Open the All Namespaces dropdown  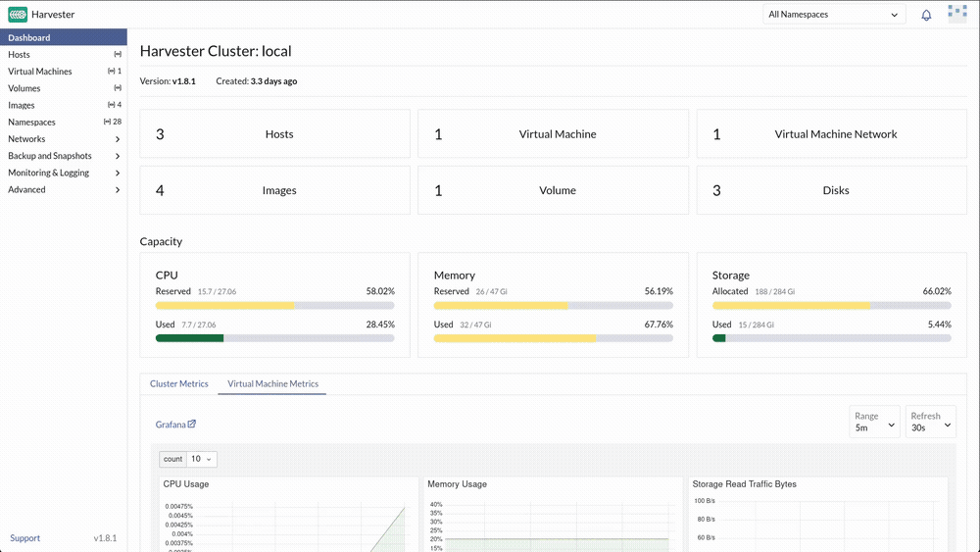(x=834, y=15)
